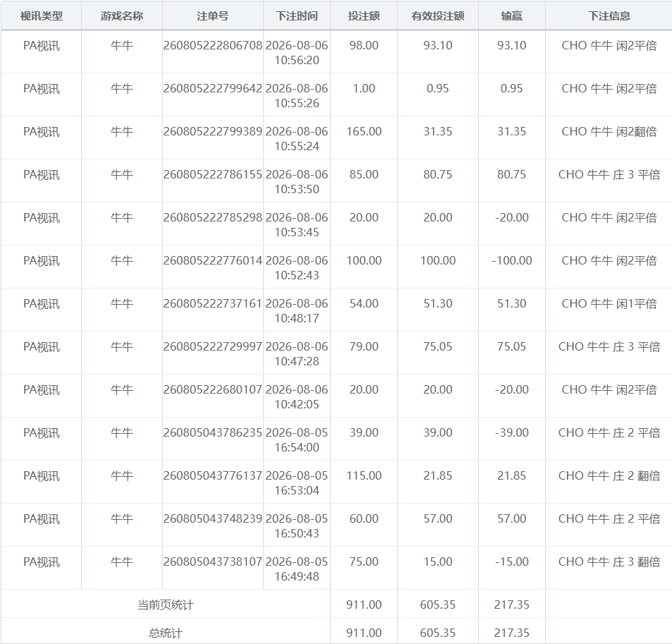The width and height of the screenshot is (672, 644).
Task: Select bet number 260805222729997
Action: coord(212,346)
